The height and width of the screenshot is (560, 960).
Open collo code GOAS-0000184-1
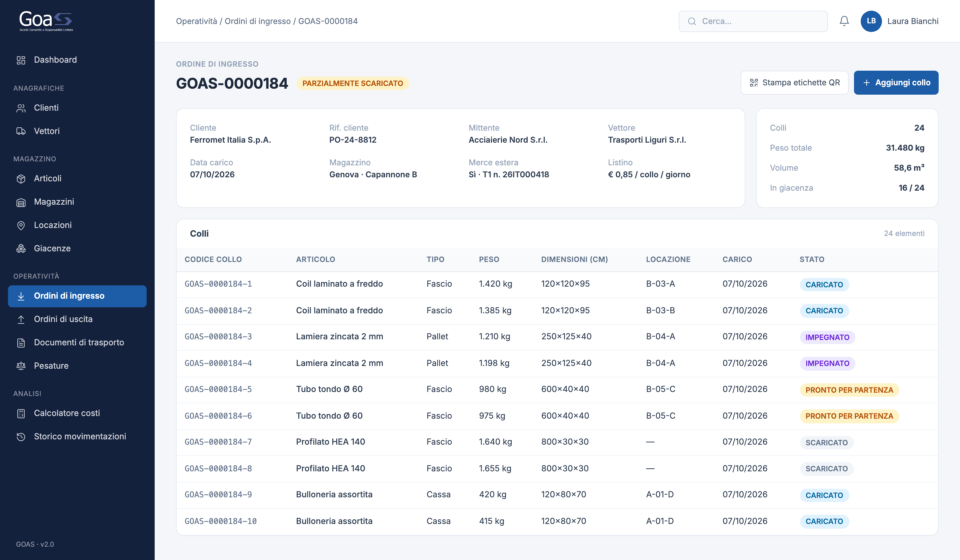(218, 284)
